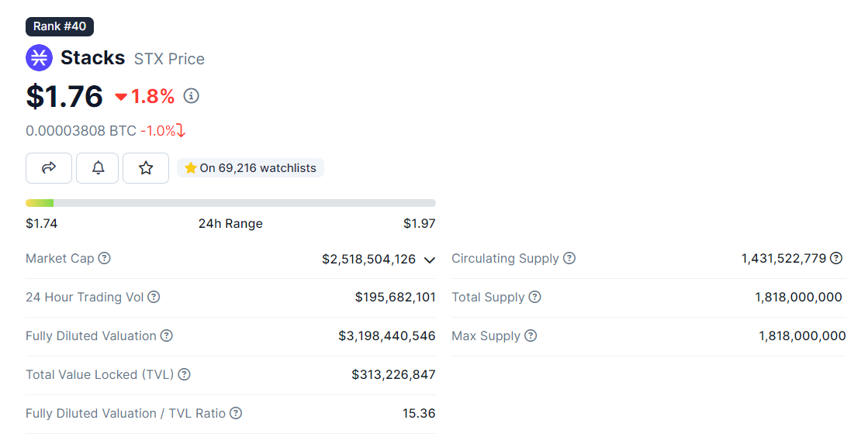Image resolution: width=868 pixels, height=444 pixels.
Task: Click the price alert bell icon
Action: coord(98,168)
